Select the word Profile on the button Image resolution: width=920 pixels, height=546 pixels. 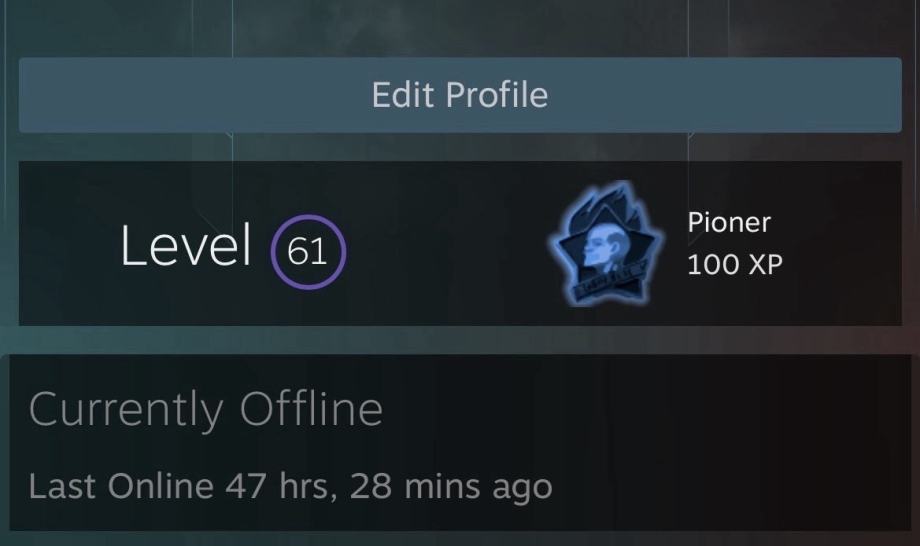click(497, 95)
